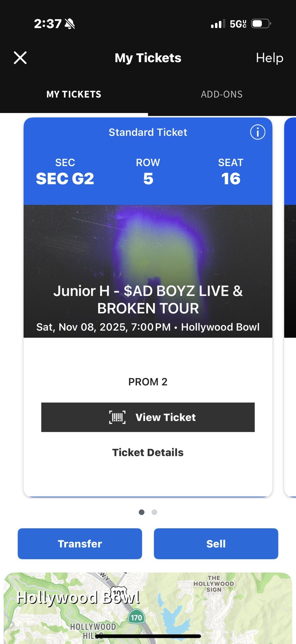
Task: Tap the next ticket card peeking at right
Action: (x=290, y=302)
